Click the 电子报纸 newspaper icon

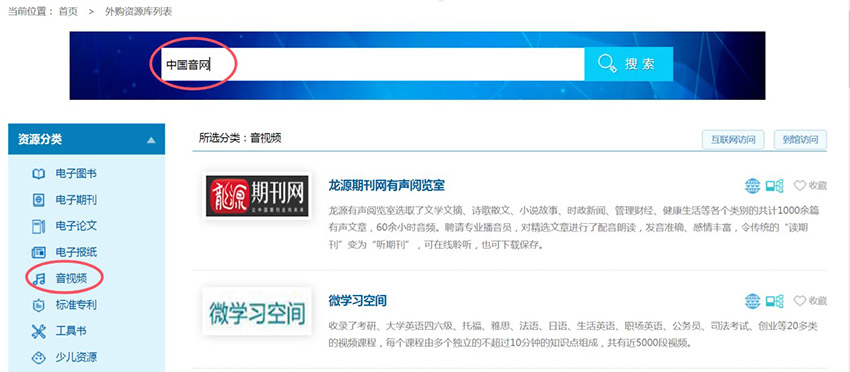(38, 252)
